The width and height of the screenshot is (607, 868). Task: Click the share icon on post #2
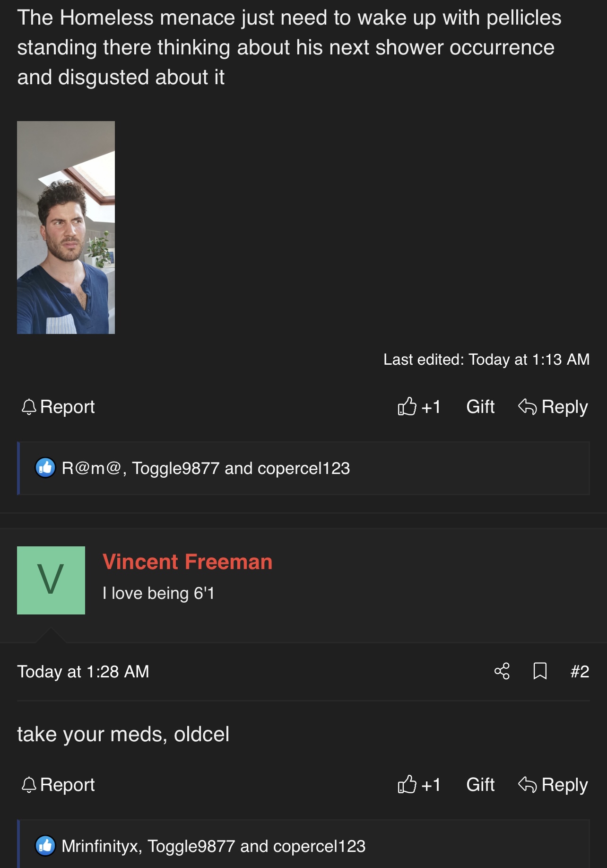coord(502,671)
